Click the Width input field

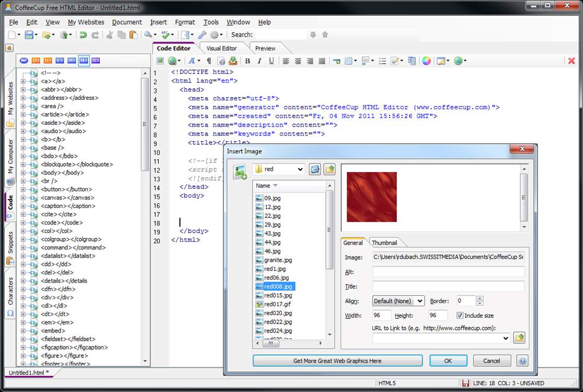point(382,316)
